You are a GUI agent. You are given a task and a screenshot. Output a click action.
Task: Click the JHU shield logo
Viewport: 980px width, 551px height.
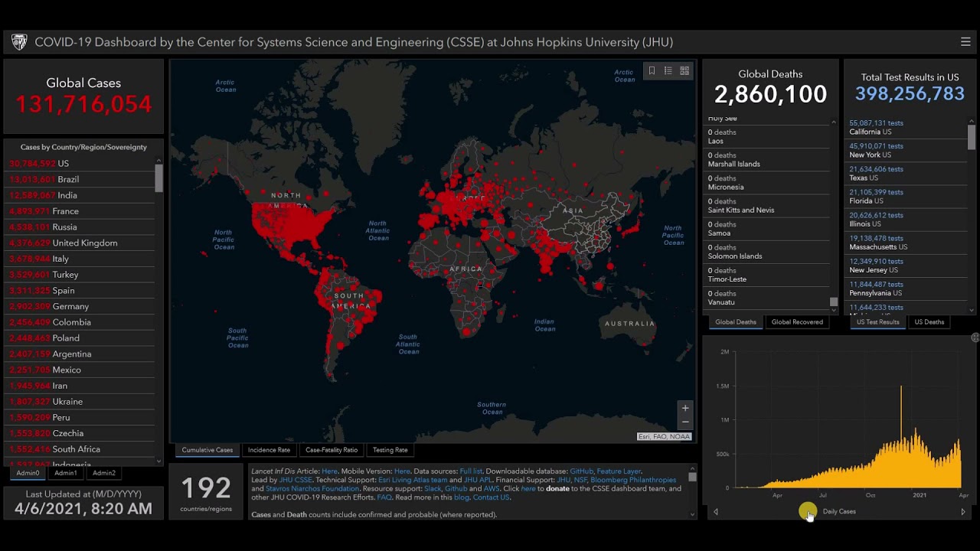coord(19,42)
